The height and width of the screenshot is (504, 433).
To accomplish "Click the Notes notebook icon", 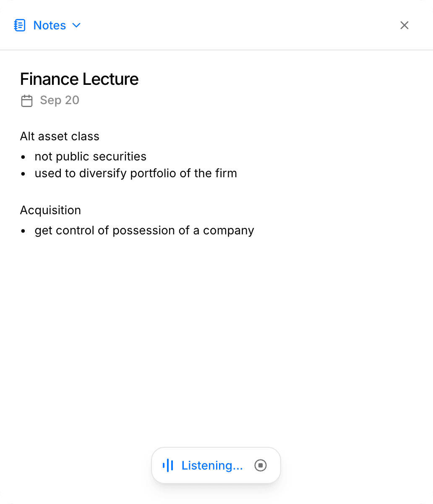I will [20, 25].
